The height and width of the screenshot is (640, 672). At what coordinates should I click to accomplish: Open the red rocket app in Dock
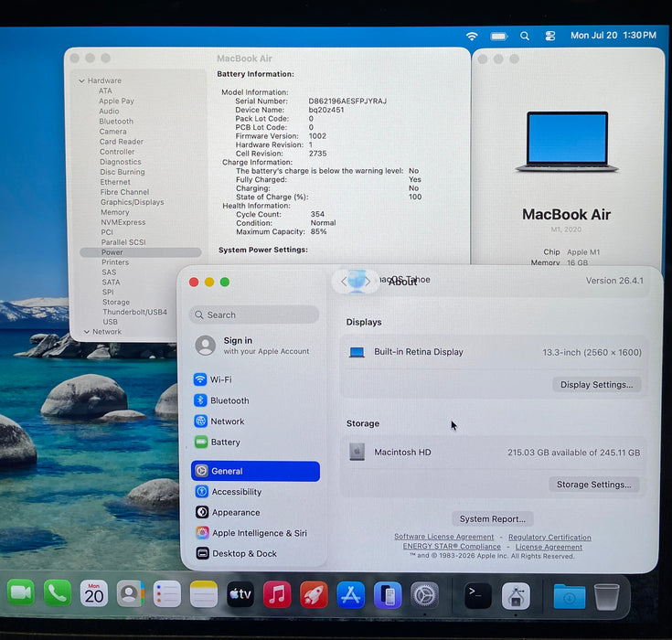(314, 595)
